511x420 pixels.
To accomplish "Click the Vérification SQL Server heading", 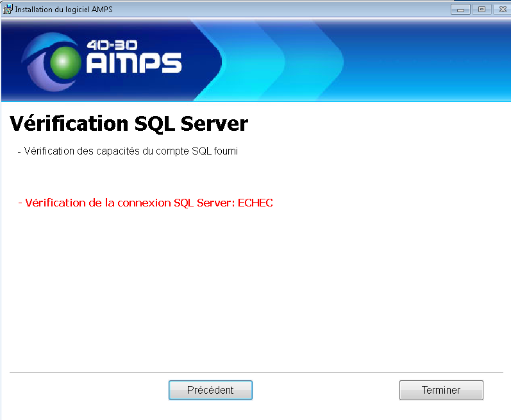I will [x=129, y=123].
